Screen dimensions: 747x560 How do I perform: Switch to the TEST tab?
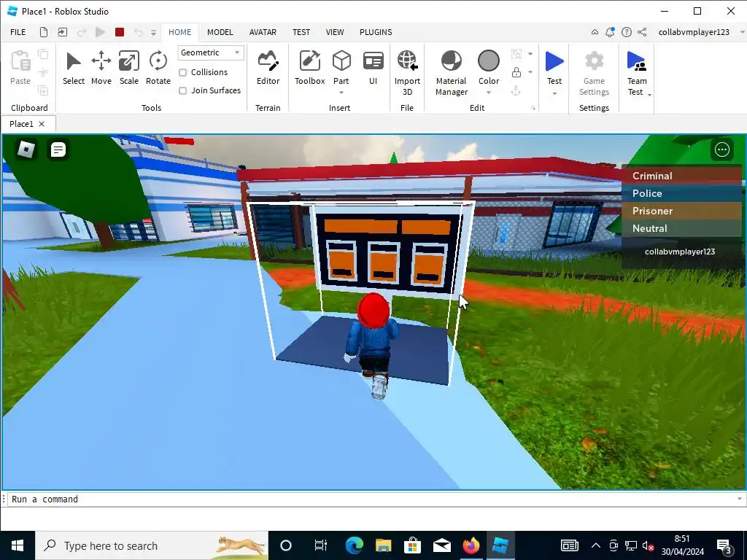(x=301, y=32)
